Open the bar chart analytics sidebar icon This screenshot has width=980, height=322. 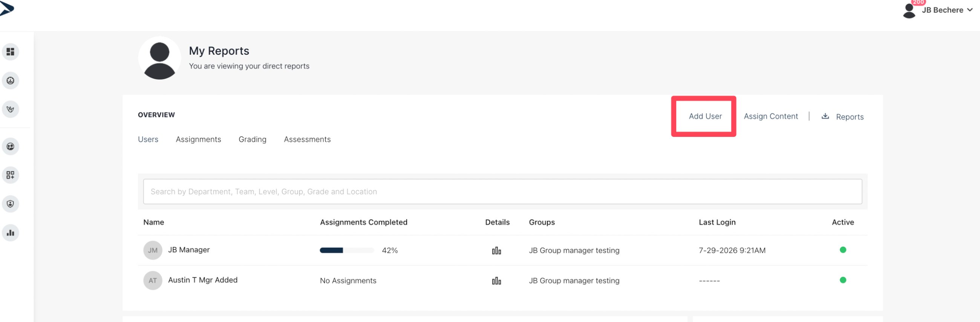coord(10,233)
